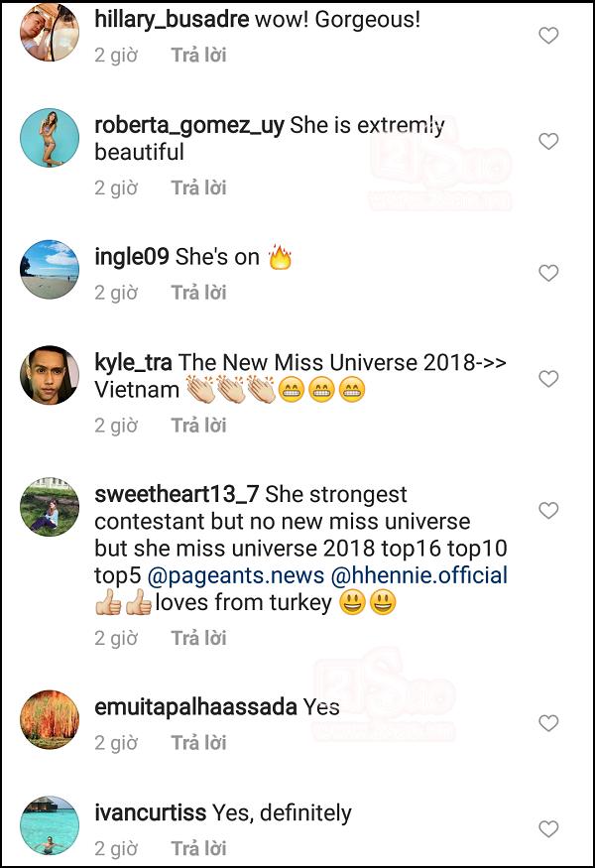This screenshot has width=595, height=868.
Task: Click Trả lời under kyle_tra's comment
Action: (x=198, y=426)
